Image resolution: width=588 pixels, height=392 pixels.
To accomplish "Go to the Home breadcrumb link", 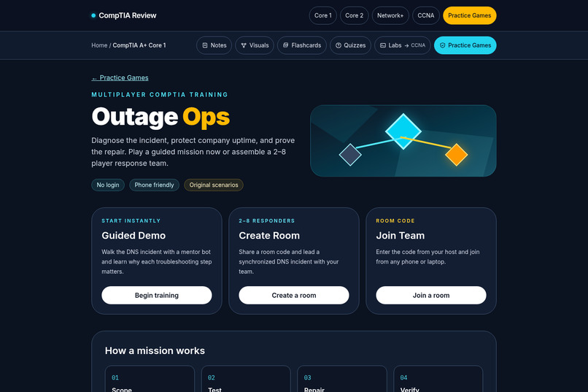I will pos(99,45).
